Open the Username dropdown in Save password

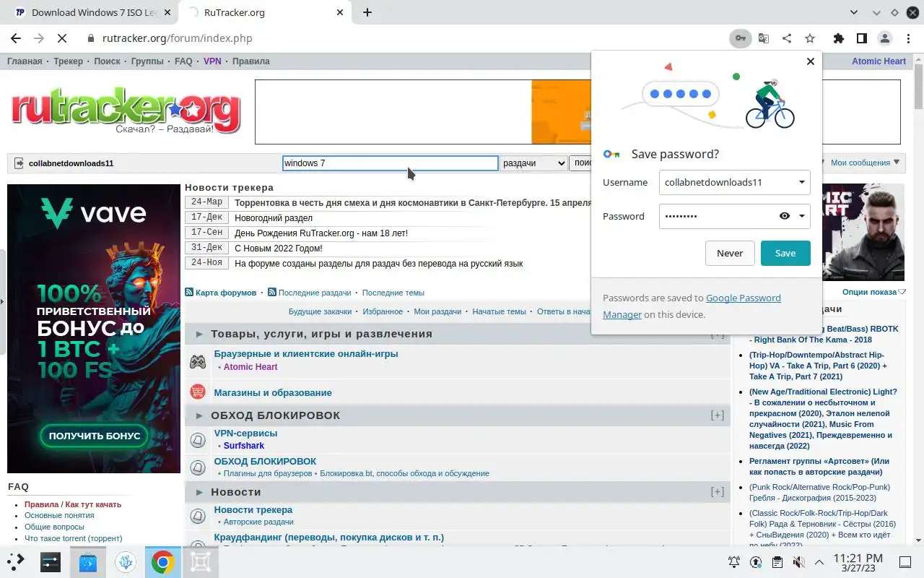point(801,182)
